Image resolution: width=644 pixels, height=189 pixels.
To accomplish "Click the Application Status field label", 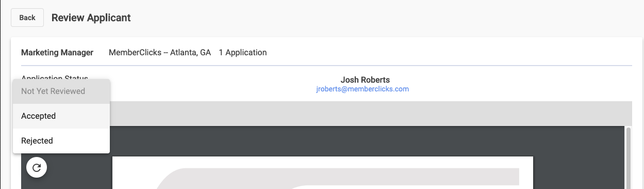I will [55, 78].
